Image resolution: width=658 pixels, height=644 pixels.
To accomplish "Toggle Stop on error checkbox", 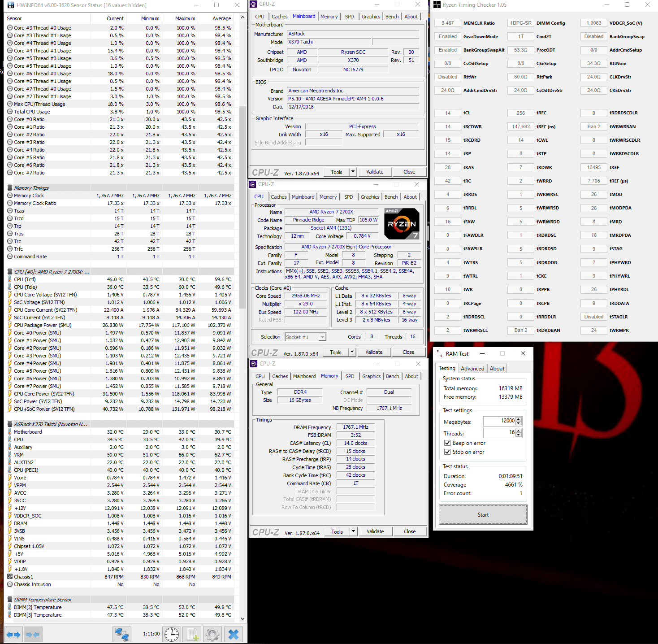I will [447, 452].
